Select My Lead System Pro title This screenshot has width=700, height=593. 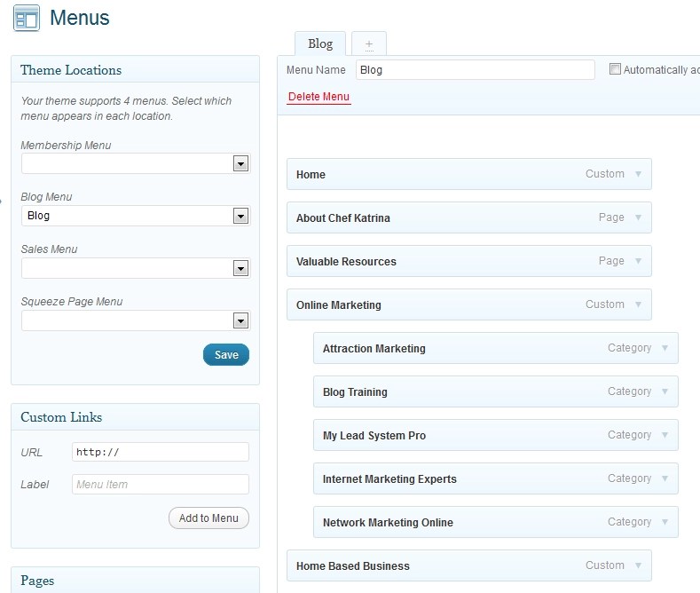[374, 435]
